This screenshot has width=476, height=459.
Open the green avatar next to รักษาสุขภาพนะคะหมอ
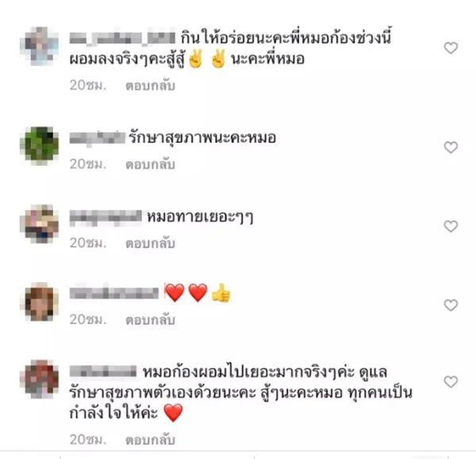coord(40,146)
